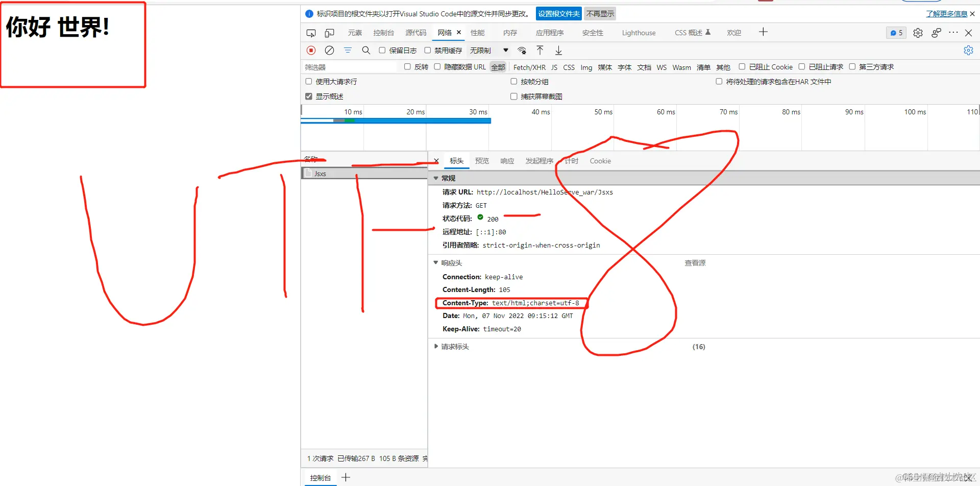
Task: Expand the 请求标头 section
Action: click(x=436, y=347)
